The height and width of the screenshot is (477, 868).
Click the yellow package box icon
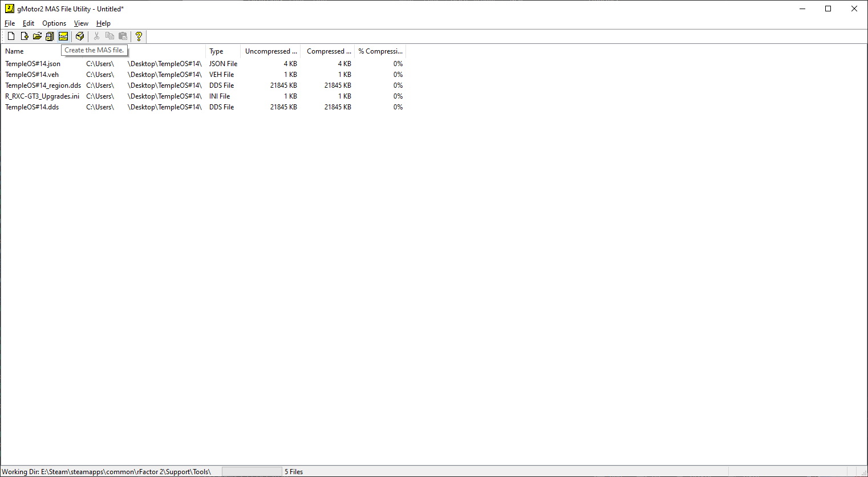click(x=80, y=36)
